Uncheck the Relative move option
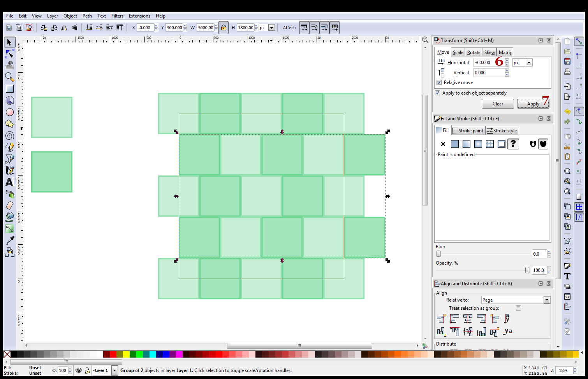Viewport: 588px width, 379px height. [x=439, y=82]
